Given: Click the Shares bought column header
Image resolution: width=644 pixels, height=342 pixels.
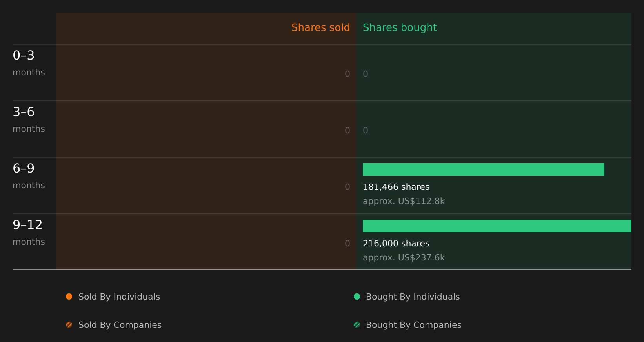Looking at the screenshot, I should pos(400,27).
